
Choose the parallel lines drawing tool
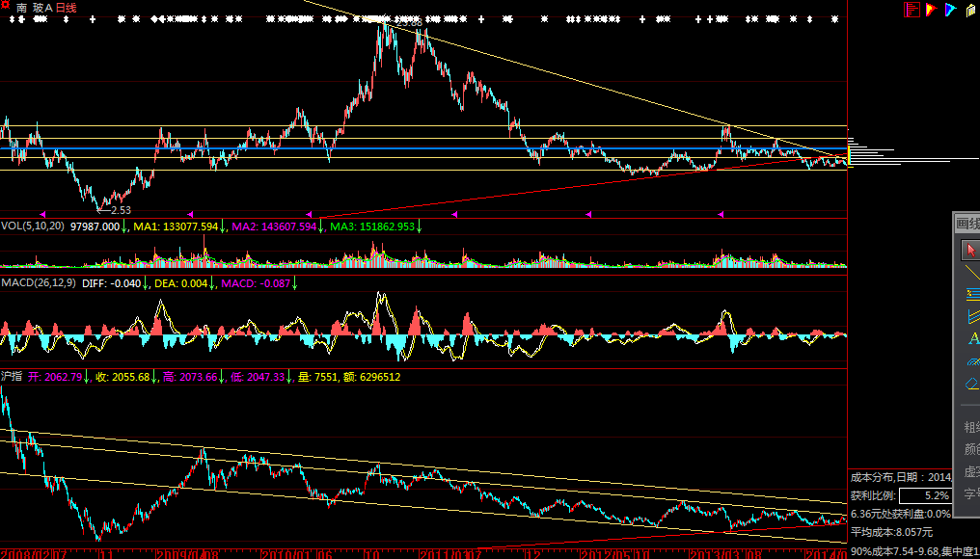(971, 294)
